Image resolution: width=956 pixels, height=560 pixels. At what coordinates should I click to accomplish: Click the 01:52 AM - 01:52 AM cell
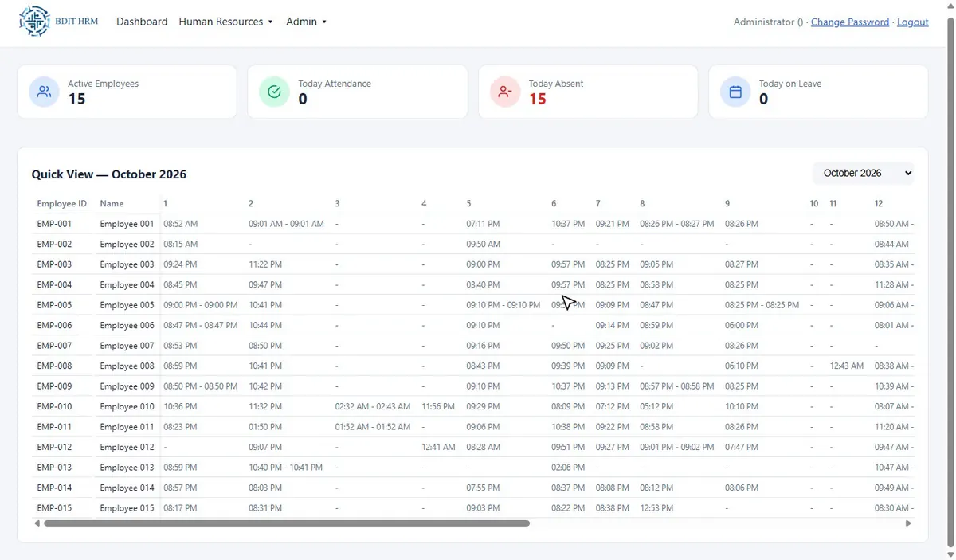(x=373, y=427)
